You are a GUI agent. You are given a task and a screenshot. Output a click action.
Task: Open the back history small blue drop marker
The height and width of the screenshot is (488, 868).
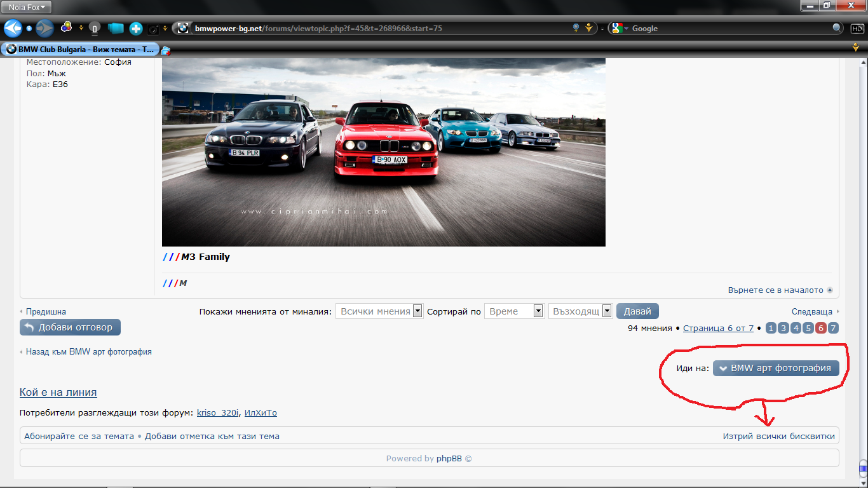point(29,29)
